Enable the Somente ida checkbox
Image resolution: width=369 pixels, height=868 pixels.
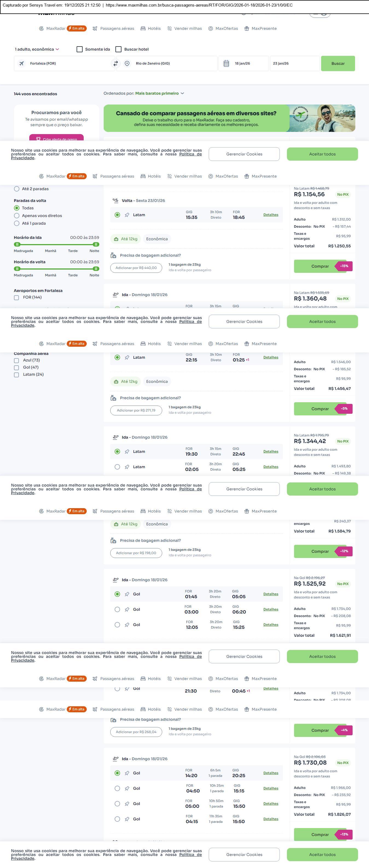point(80,49)
